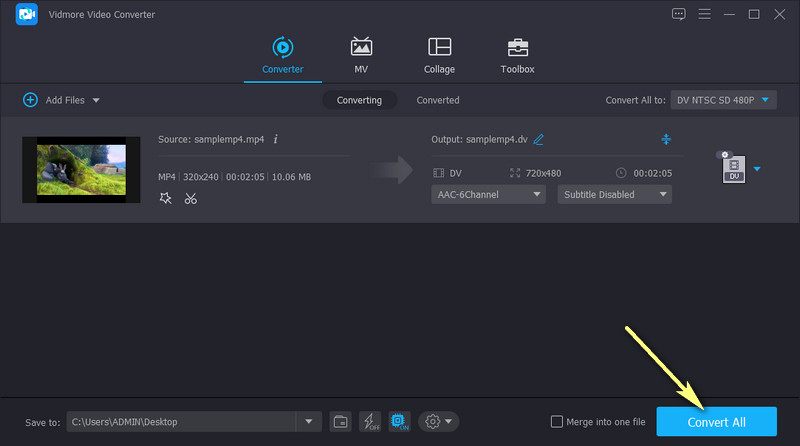The height and width of the screenshot is (446, 800).
Task: Open the MV tab
Action: click(x=361, y=55)
